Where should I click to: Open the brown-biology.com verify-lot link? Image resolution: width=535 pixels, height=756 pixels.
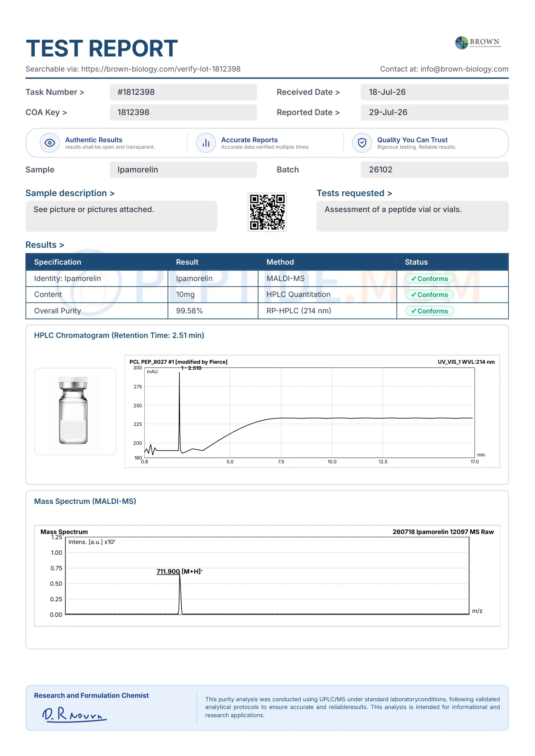coord(161,69)
